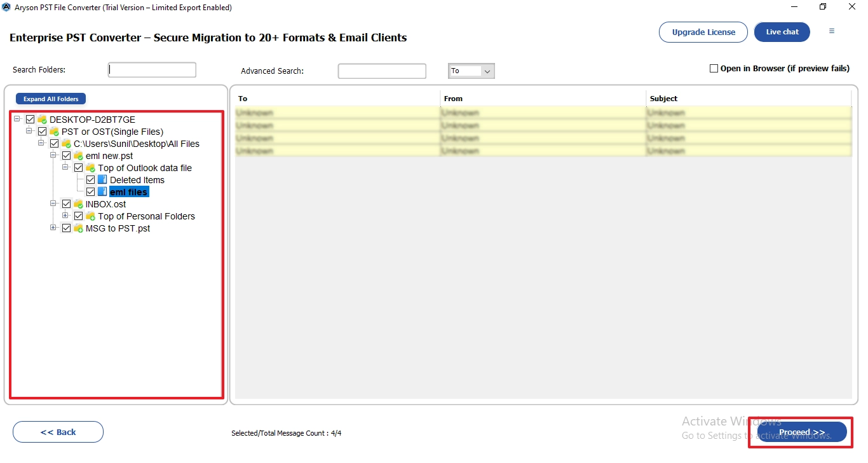Collapse PST or OST(Single Files) node
Image resolution: width=868 pixels, height=463 pixels.
click(29, 131)
